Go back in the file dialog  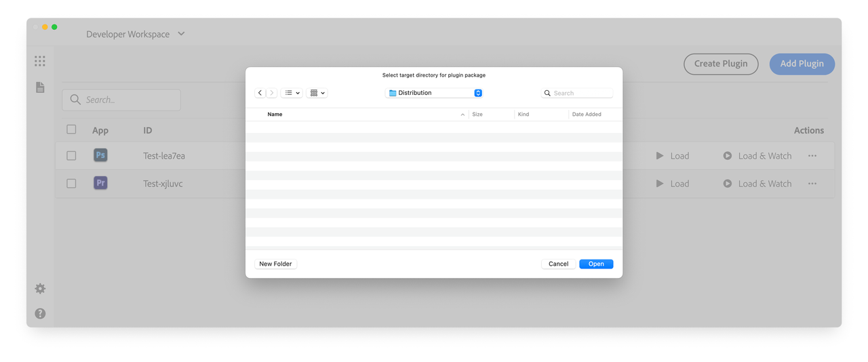[260, 93]
